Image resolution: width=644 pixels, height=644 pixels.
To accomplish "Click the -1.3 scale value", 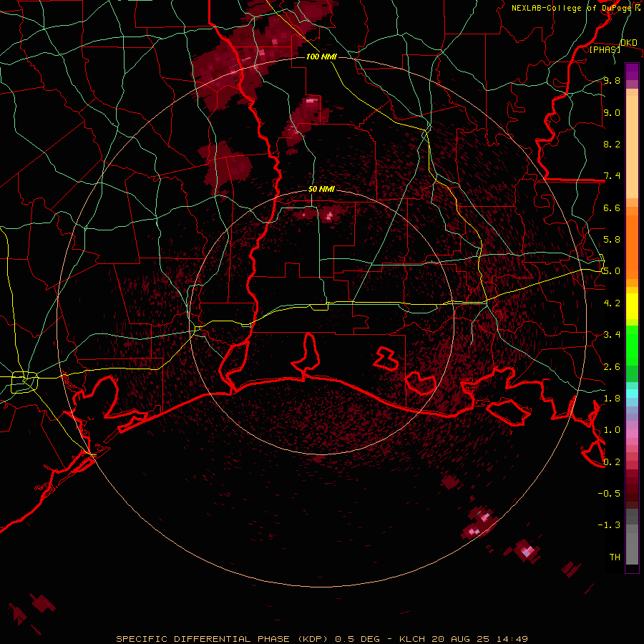I will 609,525.
